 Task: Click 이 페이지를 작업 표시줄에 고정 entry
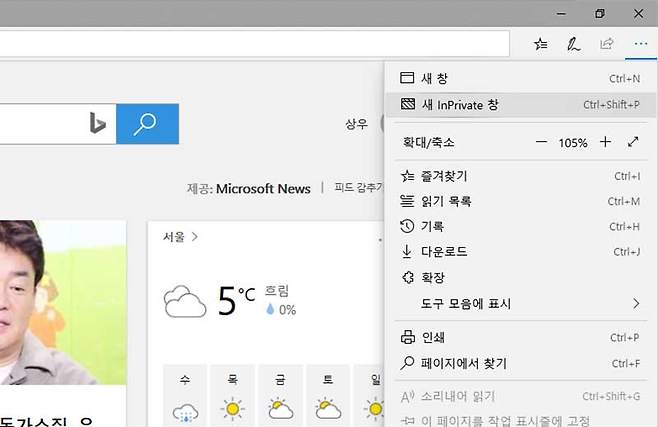pos(520,419)
